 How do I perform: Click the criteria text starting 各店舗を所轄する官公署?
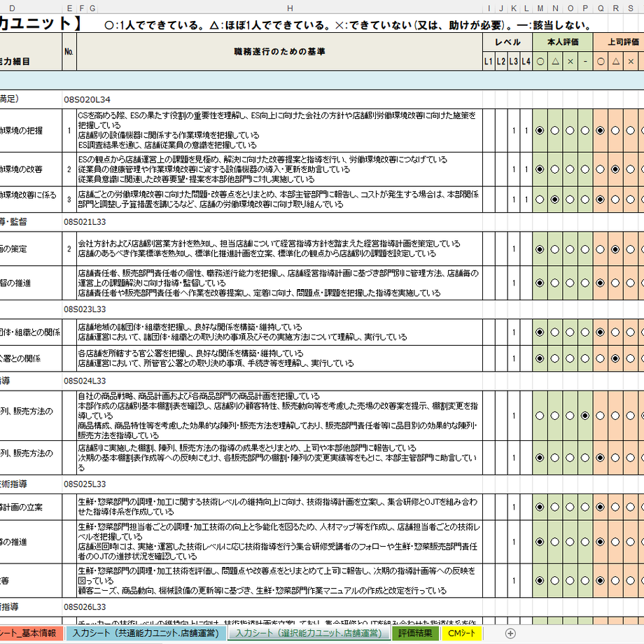[x=216, y=358]
